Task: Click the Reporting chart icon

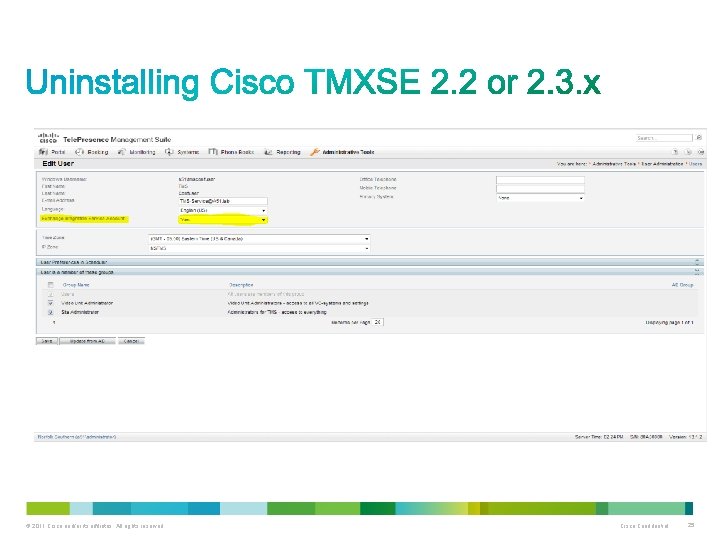Action: [x=269, y=152]
